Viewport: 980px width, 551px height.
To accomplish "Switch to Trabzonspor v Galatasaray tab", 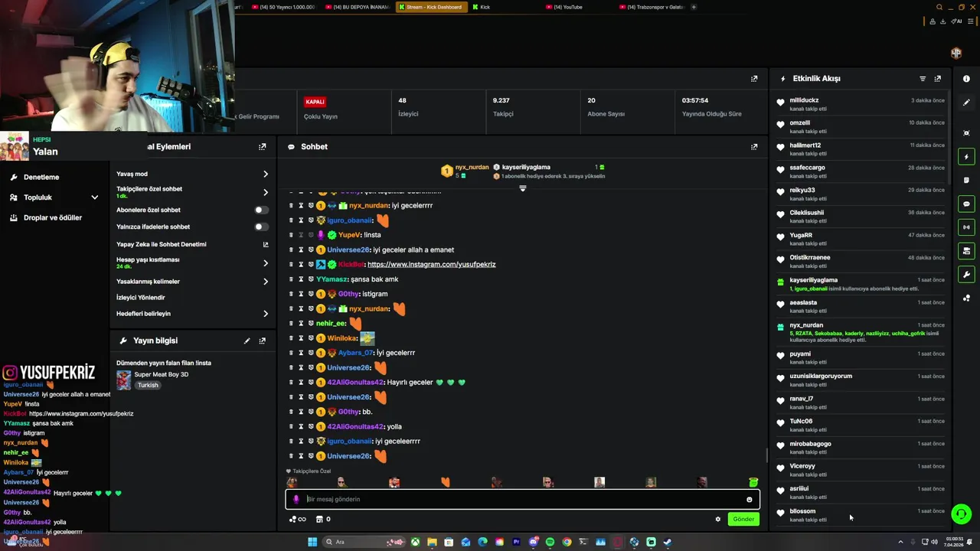I will 650,7.
